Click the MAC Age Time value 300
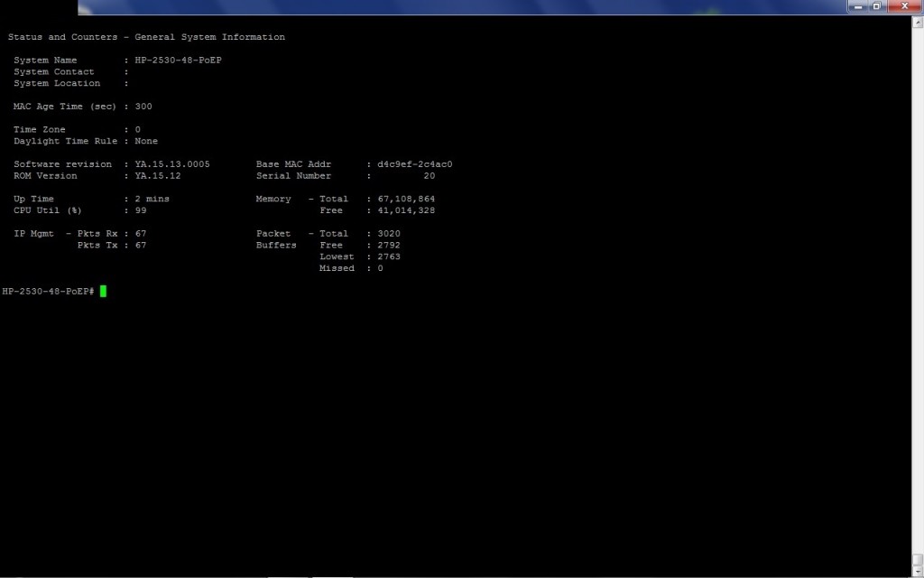Viewport: 924px width, 578px height. pos(143,107)
